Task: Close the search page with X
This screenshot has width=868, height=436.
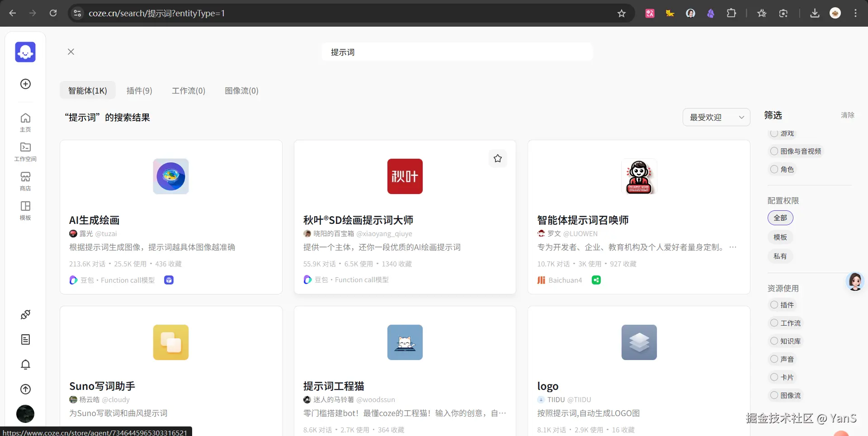Action: 71,52
